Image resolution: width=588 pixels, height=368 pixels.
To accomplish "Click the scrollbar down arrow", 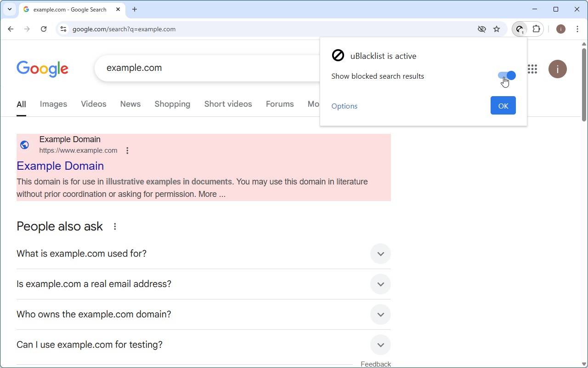I will click(x=584, y=365).
